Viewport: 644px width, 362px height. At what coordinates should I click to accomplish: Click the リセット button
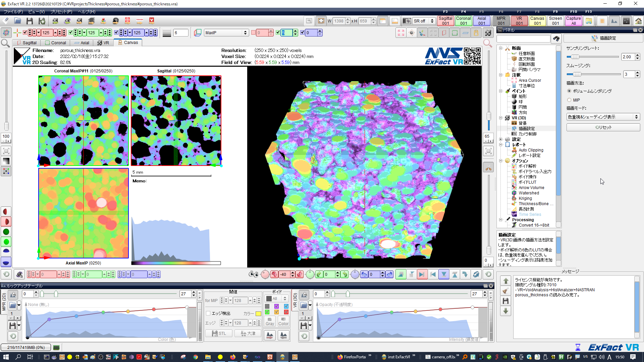click(603, 127)
